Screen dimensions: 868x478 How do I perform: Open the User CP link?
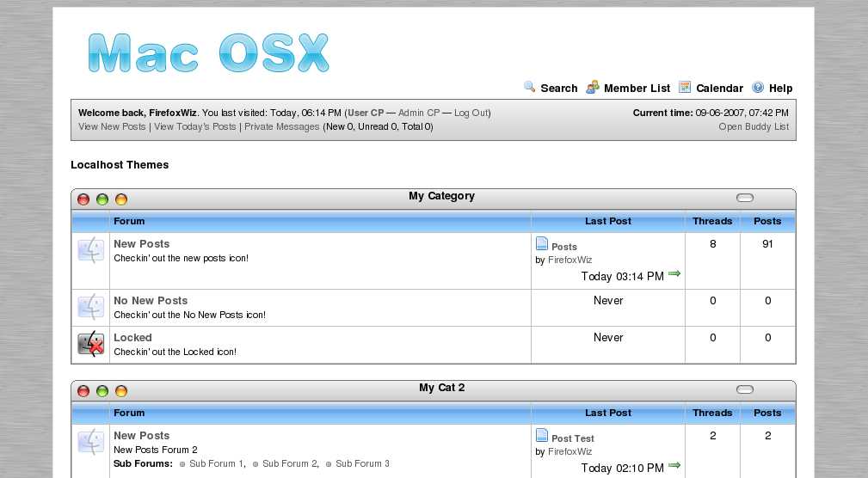click(366, 113)
